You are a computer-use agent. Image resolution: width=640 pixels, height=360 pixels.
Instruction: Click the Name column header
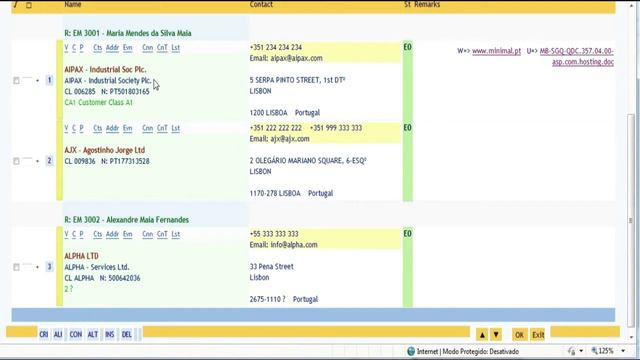[x=73, y=4]
